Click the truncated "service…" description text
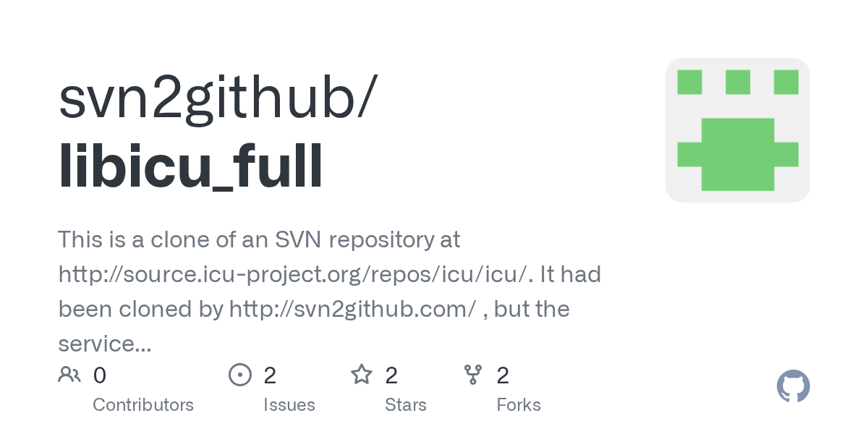868x434 pixels. click(x=105, y=344)
